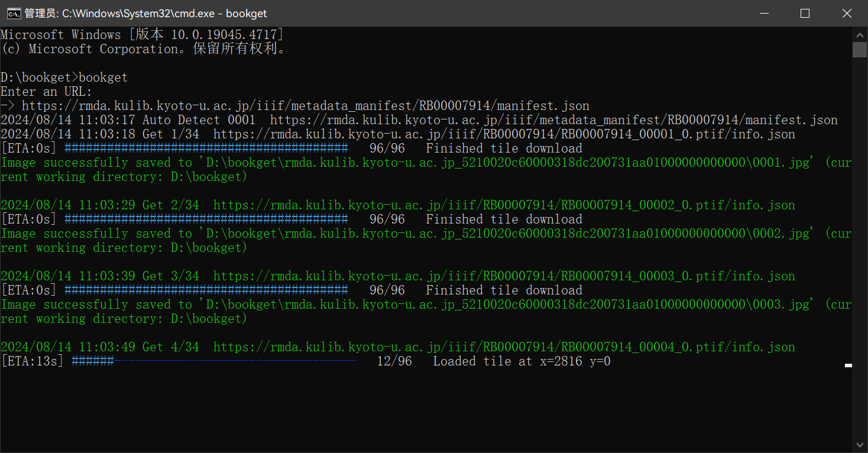Click the entered manifest.json URL after the arrow
The height and width of the screenshot is (453, 868).
tap(306, 106)
